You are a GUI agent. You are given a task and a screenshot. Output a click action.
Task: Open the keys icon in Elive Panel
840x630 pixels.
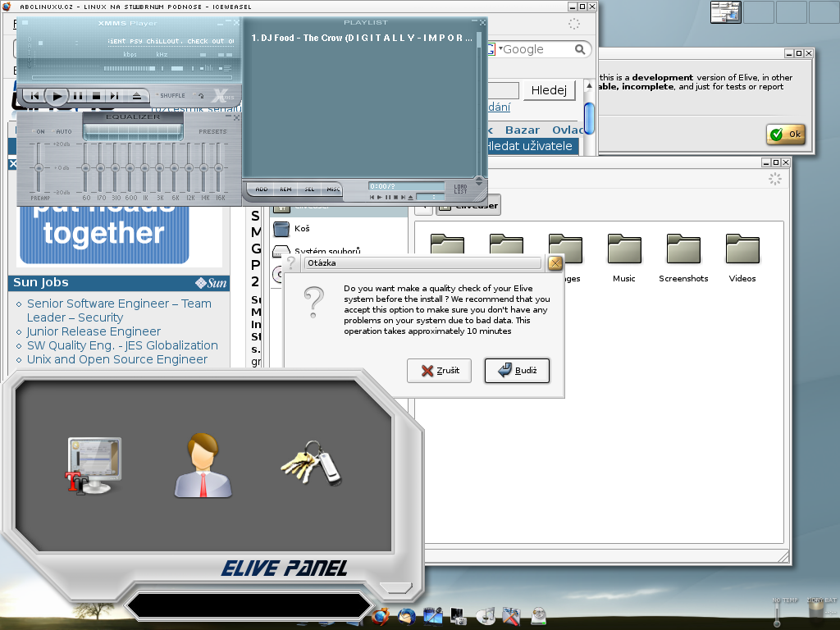(x=310, y=464)
